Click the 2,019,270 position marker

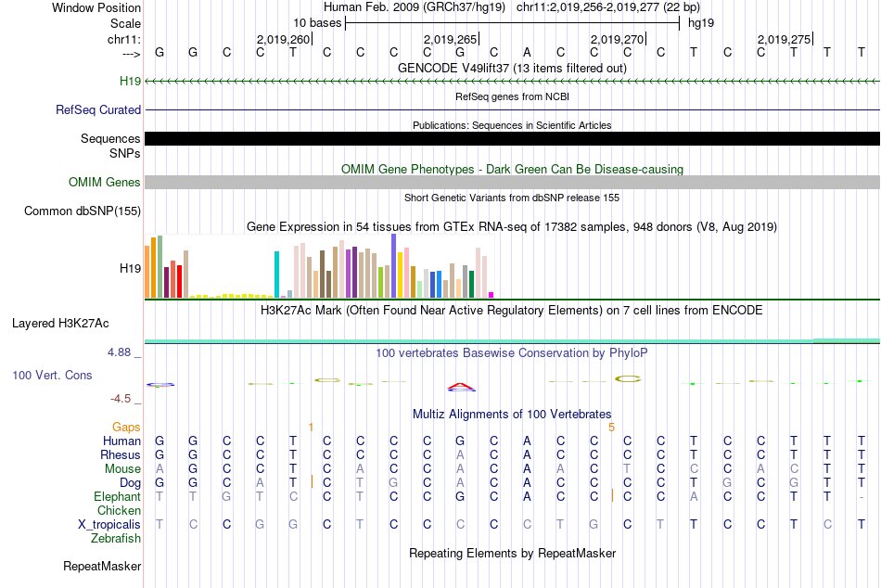617,39
